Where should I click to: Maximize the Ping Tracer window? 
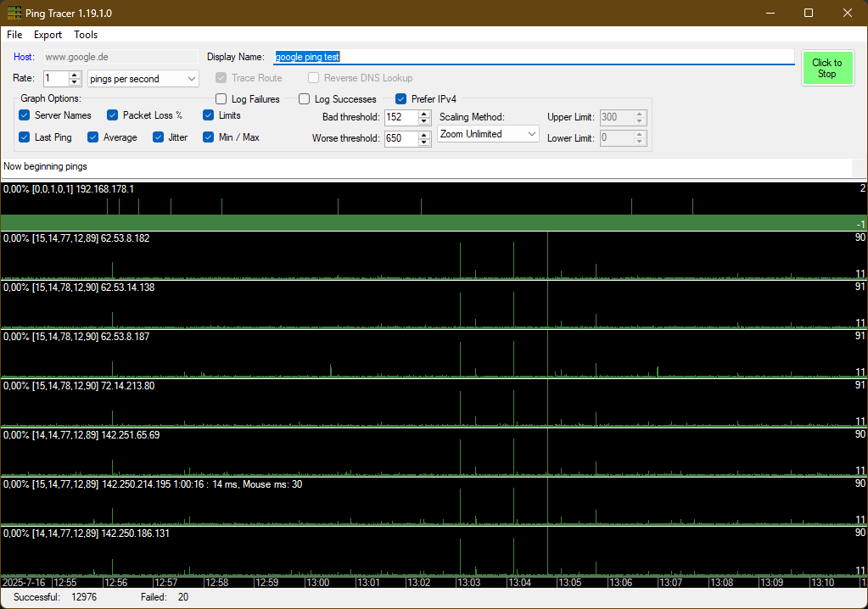[x=809, y=13]
